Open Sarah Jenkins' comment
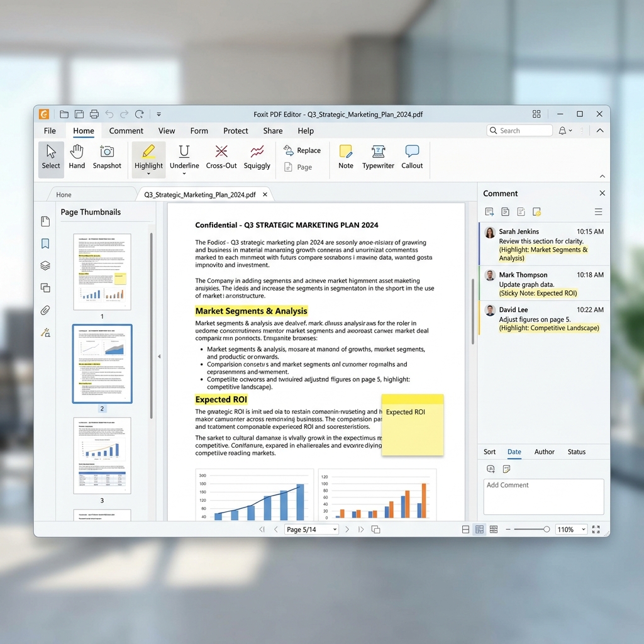This screenshot has height=644, width=644. pyautogui.click(x=544, y=245)
